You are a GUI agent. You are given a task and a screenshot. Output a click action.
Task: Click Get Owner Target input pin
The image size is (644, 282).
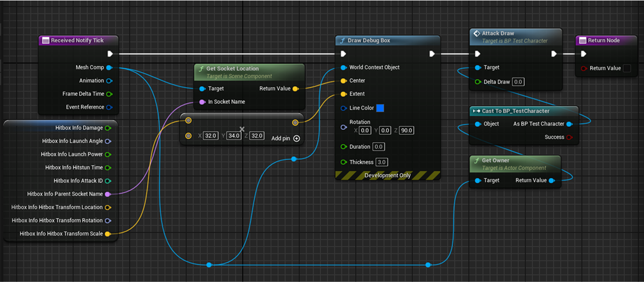point(478,180)
